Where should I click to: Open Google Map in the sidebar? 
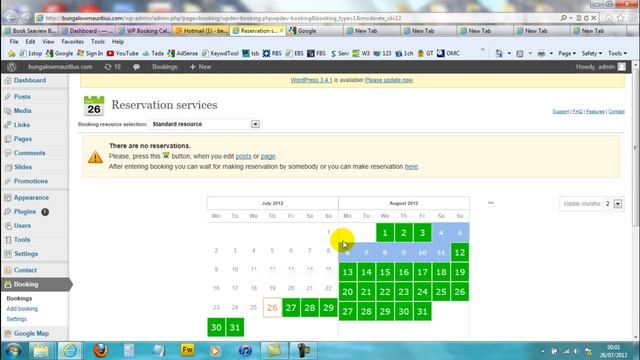pyautogui.click(x=31, y=333)
